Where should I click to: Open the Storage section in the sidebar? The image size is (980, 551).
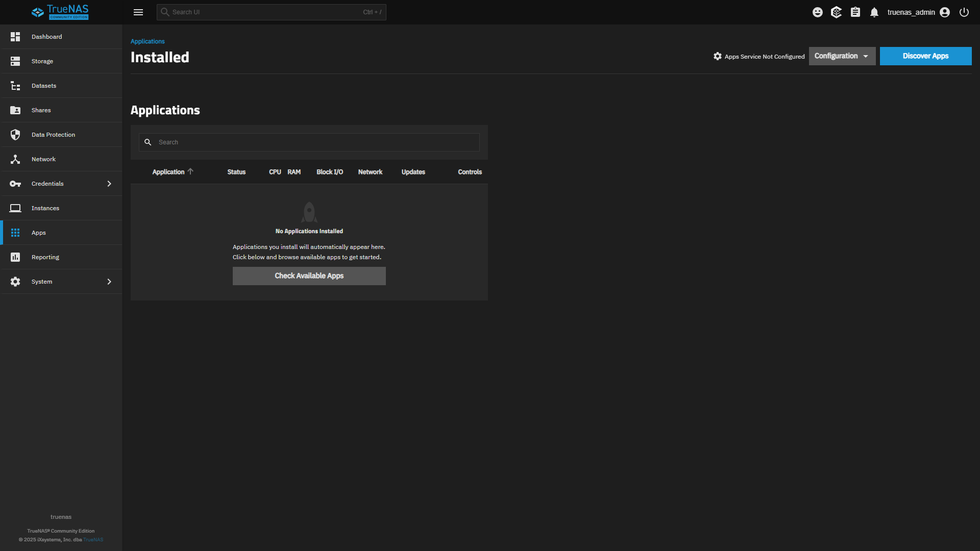42,61
